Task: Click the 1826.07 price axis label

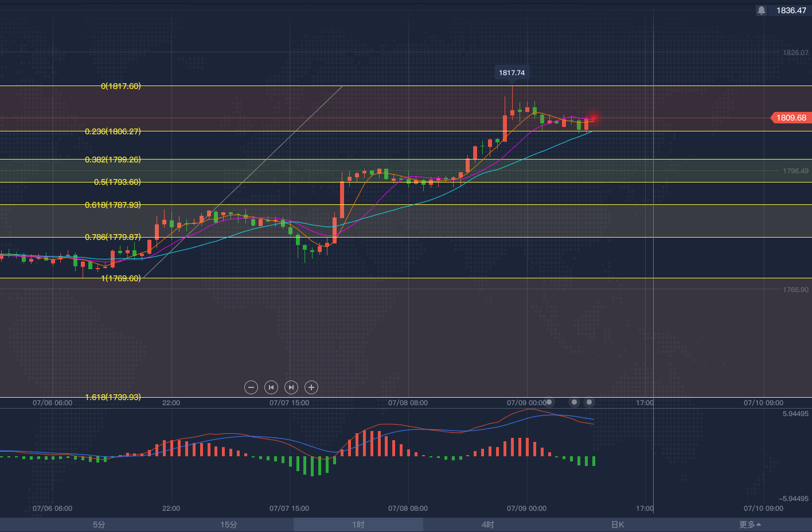Action: tap(796, 53)
